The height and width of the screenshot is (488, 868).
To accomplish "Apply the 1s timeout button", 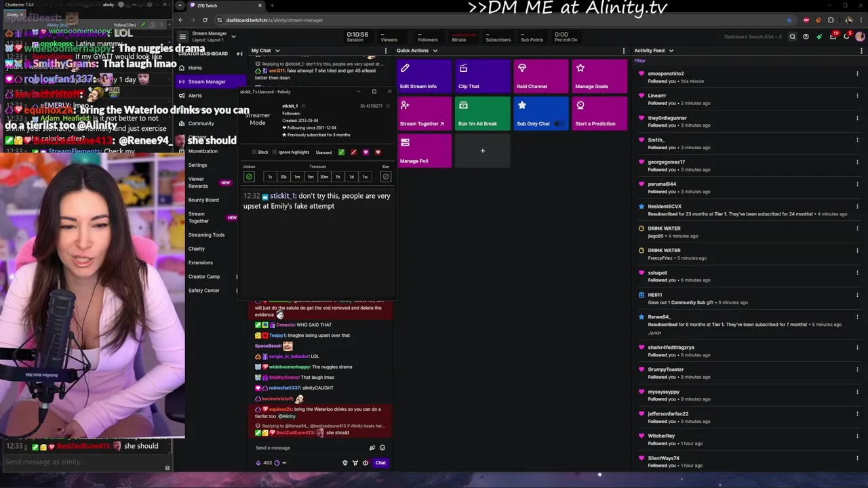I will 270,177.
